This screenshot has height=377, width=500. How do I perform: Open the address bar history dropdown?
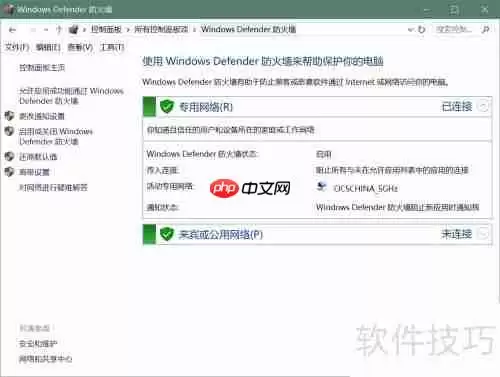(411, 30)
